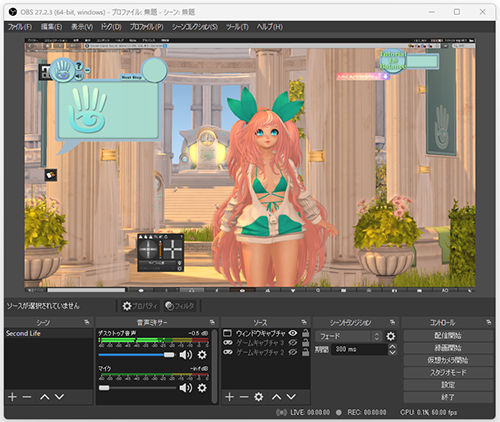Image resolution: width=500 pixels, height=422 pixels.
Task: Add a new scene with plus icon
Action: tap(12, 397)
